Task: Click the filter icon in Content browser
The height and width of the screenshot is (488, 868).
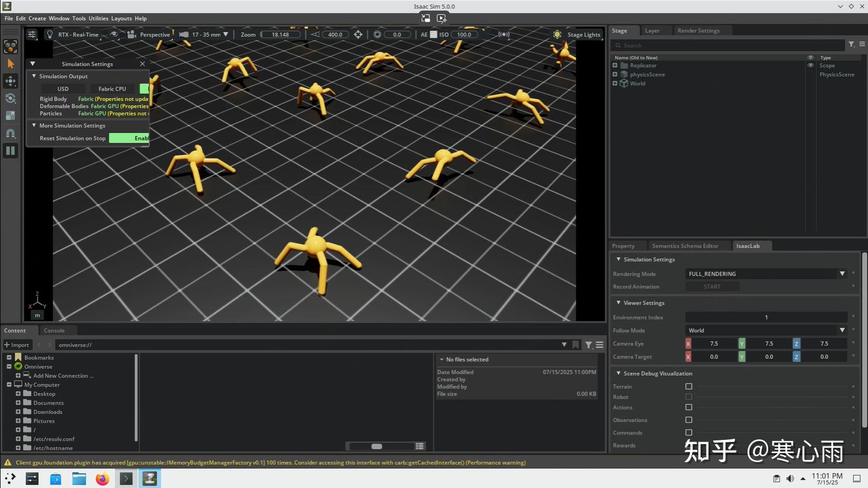Action: click(588, 345)
